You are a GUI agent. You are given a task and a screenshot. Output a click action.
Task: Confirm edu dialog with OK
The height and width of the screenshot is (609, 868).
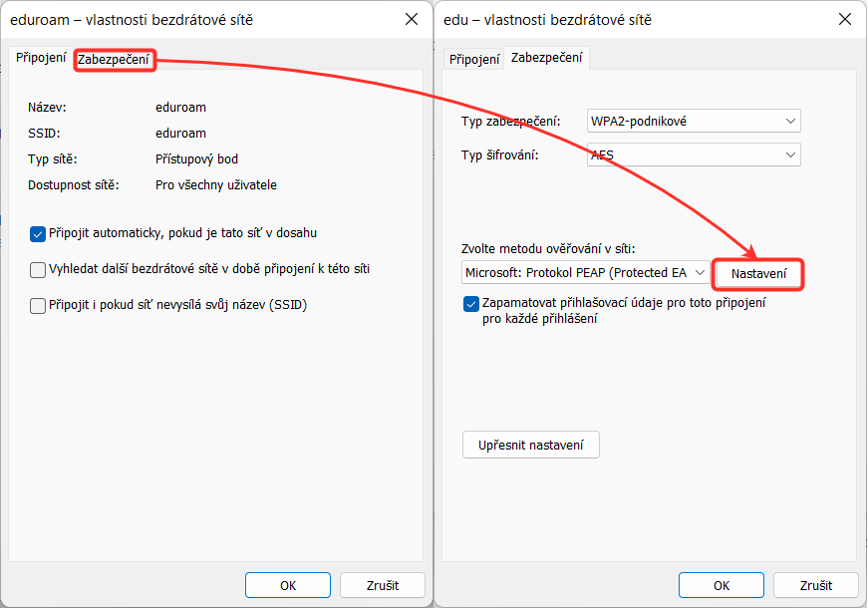(722, 585)
